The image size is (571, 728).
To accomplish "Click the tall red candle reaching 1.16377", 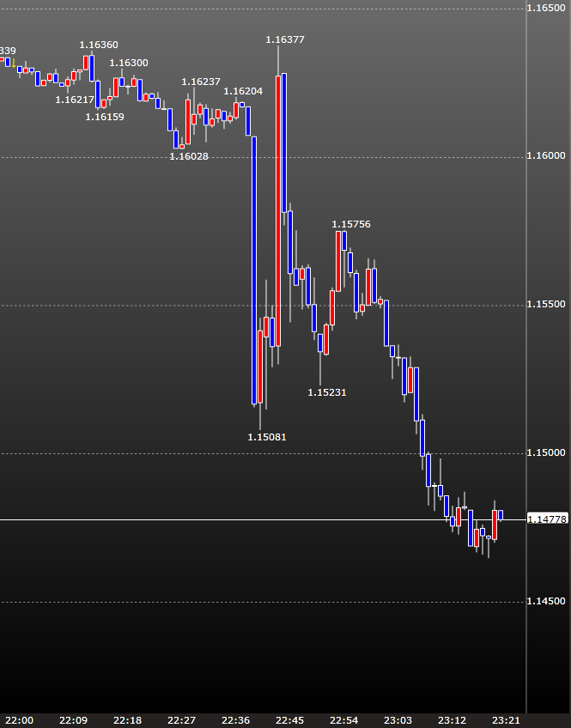I will pos(278,211).
